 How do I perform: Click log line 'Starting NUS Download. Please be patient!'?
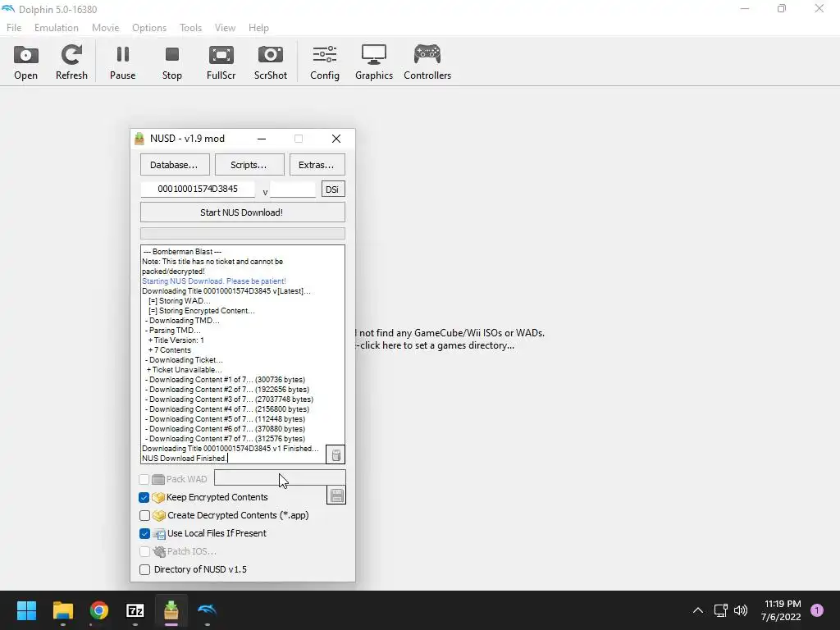[214, 281]
